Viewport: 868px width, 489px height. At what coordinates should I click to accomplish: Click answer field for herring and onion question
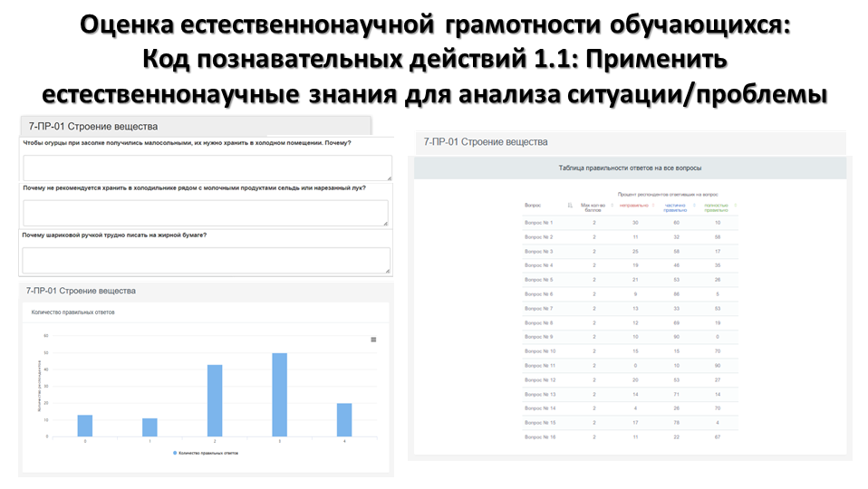pos(205,213)
